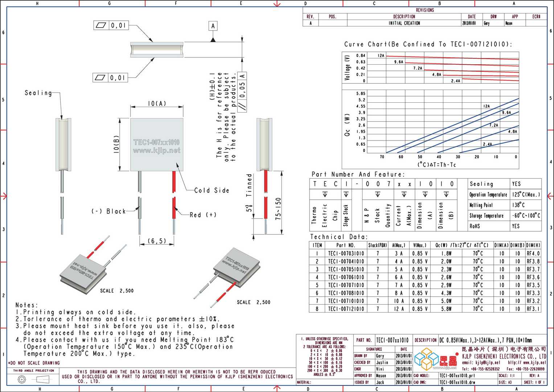Click the "Tinned" wire end label

249,185
